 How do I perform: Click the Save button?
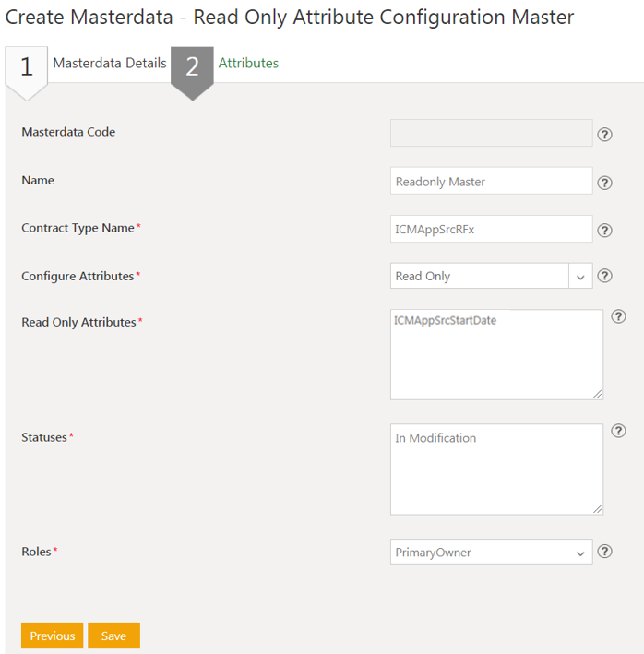tap(113, 636)
